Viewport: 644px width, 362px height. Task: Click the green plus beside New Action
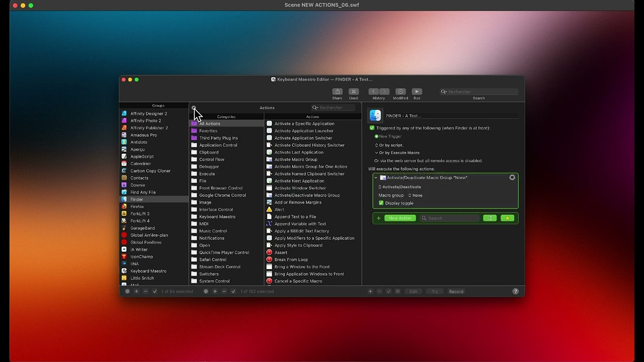coord(379,218)
